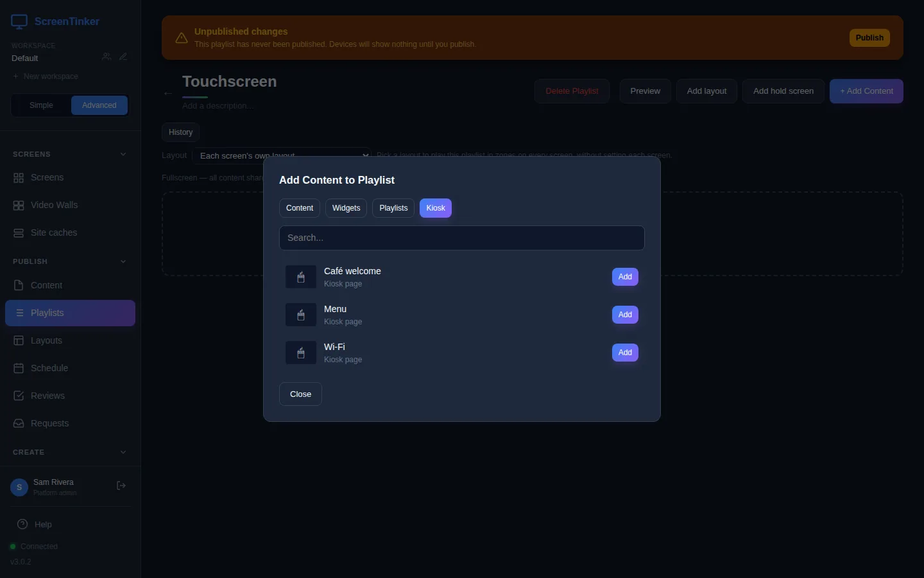Click the Default workspace name
The height and width of the screenshot is (578, 924).
[25, 58]
